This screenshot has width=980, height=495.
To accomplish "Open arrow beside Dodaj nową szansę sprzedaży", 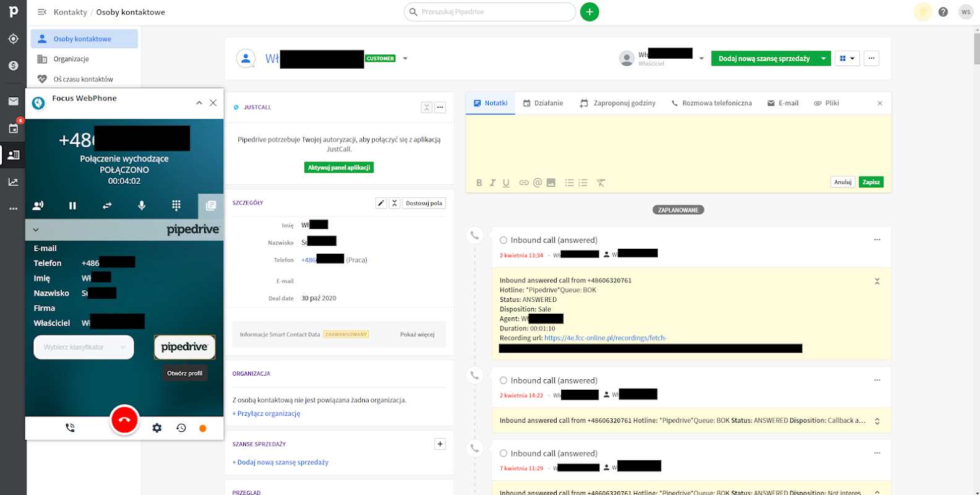I will pos(823,59).
